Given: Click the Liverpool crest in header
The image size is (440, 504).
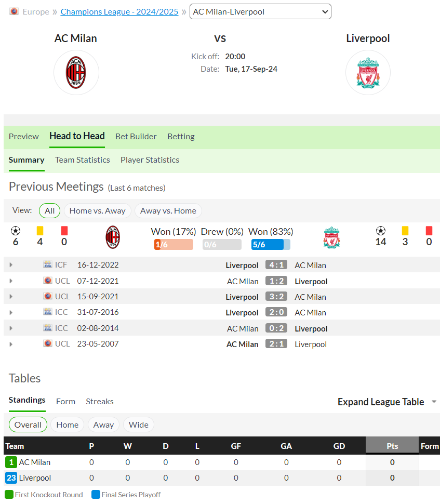Looking at the screenshot, I should tap(368, 73).
